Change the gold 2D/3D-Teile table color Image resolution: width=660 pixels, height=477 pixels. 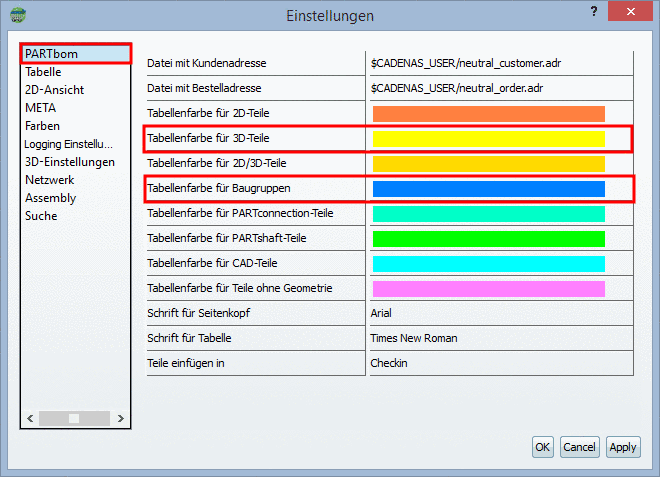tap(489, 164)
